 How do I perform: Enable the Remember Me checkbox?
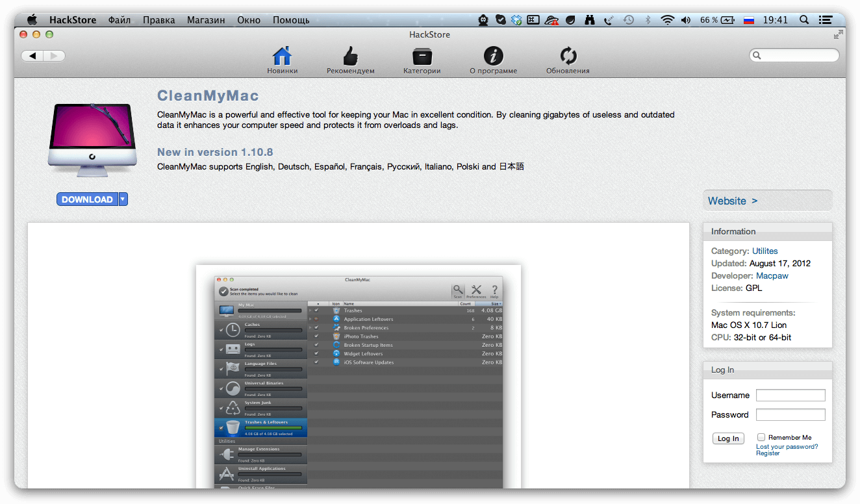coord(761,437)
